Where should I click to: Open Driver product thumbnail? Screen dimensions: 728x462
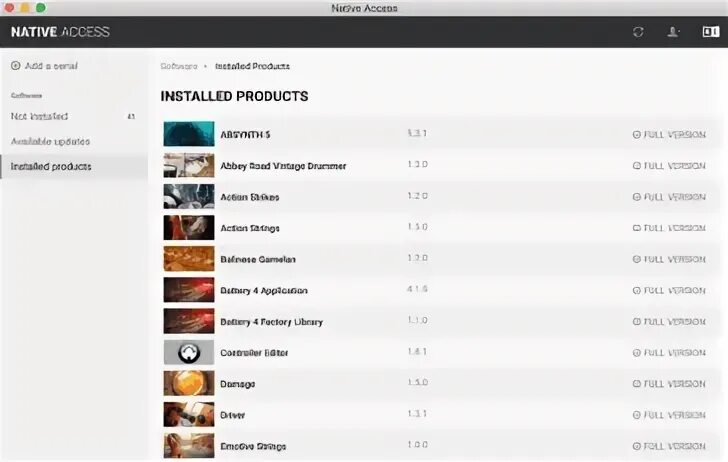[189, 414]
